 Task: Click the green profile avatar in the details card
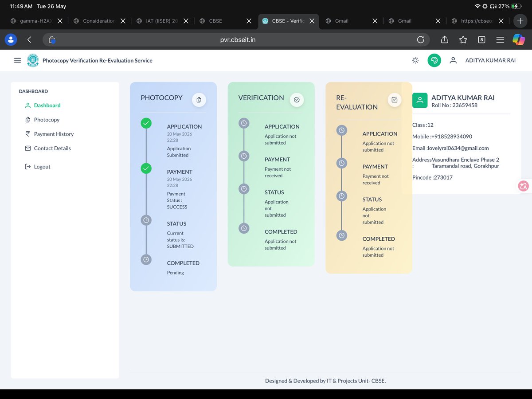[420, 100]
